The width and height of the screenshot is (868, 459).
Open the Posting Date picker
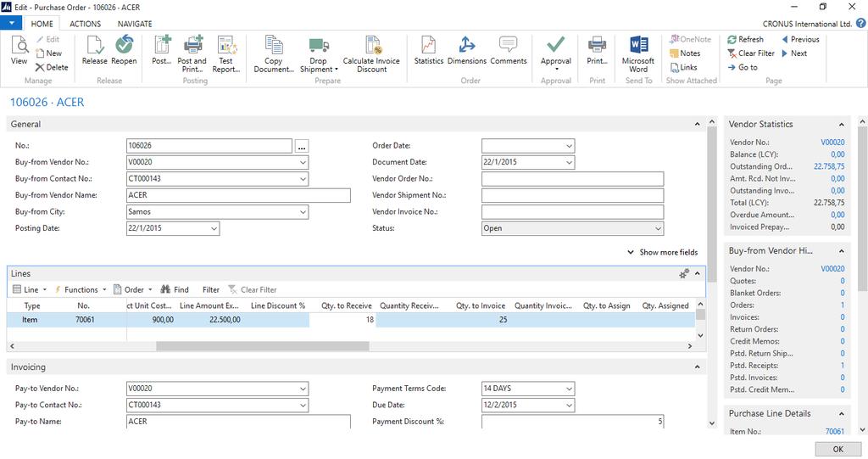click(x=214, y=228)
